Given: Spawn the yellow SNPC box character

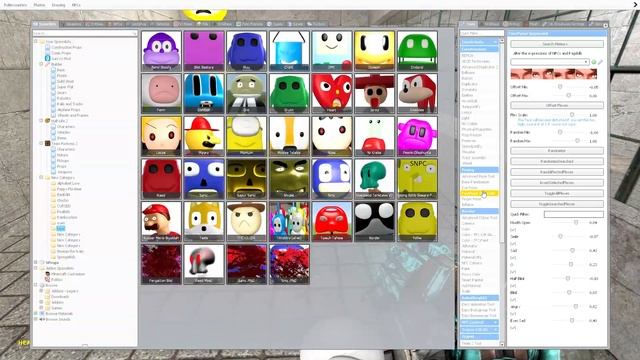Looking at the screenshot, I should pyautogui.click(x=417, y=179).
